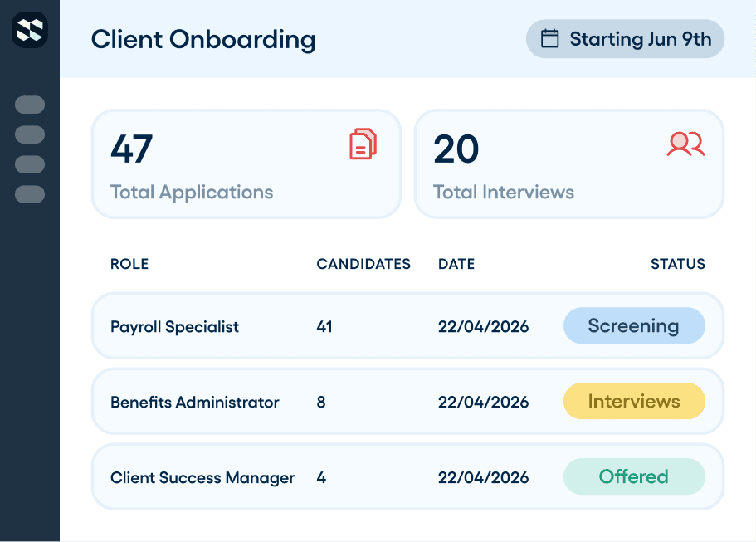Image resolution: width=756 pixels, height=542 pixels.
Task: Select the Screening status badge
Action: [634, 326]
